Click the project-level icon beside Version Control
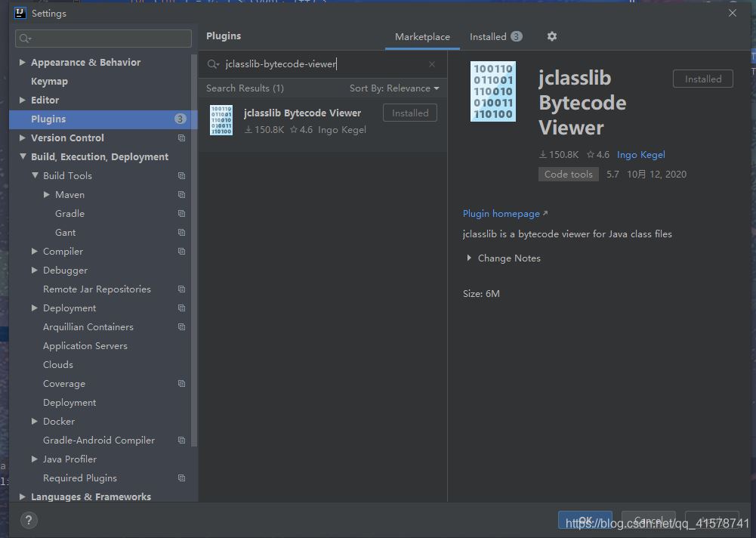The height and width of the screenshot is (538, 756). click(x=181, y=138)
